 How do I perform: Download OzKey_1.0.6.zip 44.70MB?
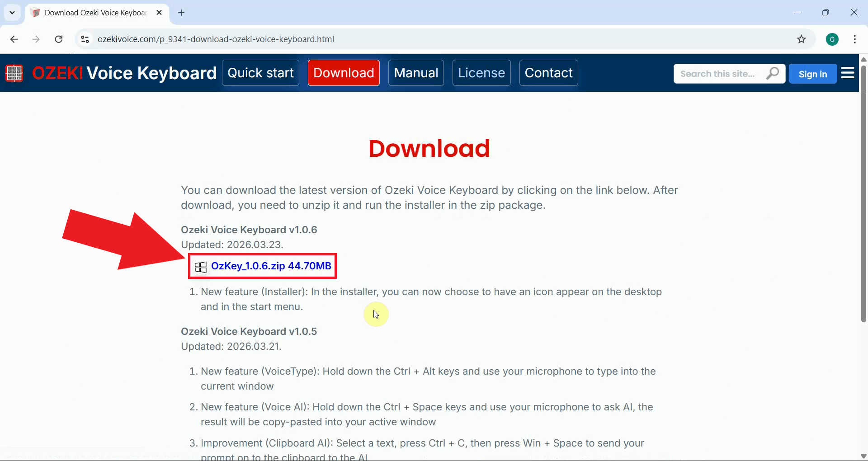click(x=271, y=266)
